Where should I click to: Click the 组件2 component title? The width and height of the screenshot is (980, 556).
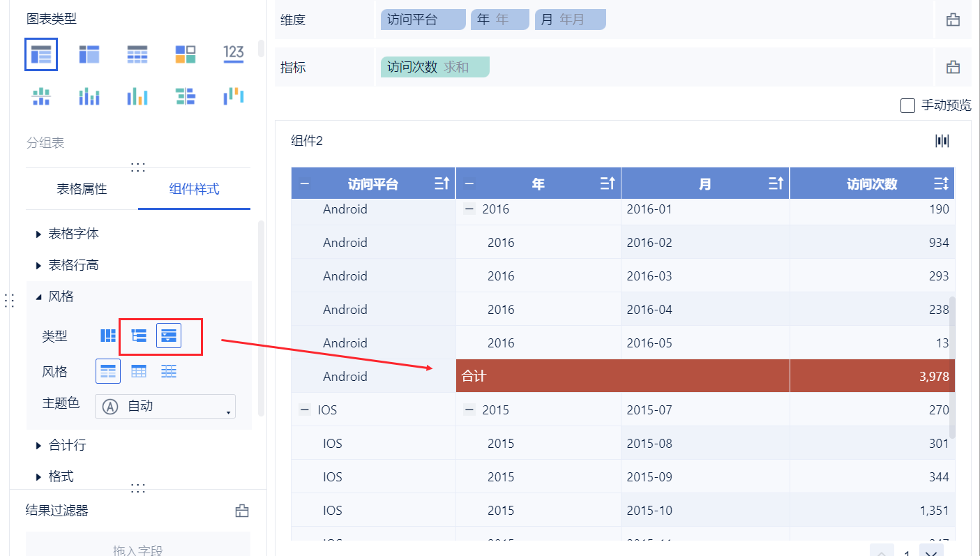click(x=307, y=141)
